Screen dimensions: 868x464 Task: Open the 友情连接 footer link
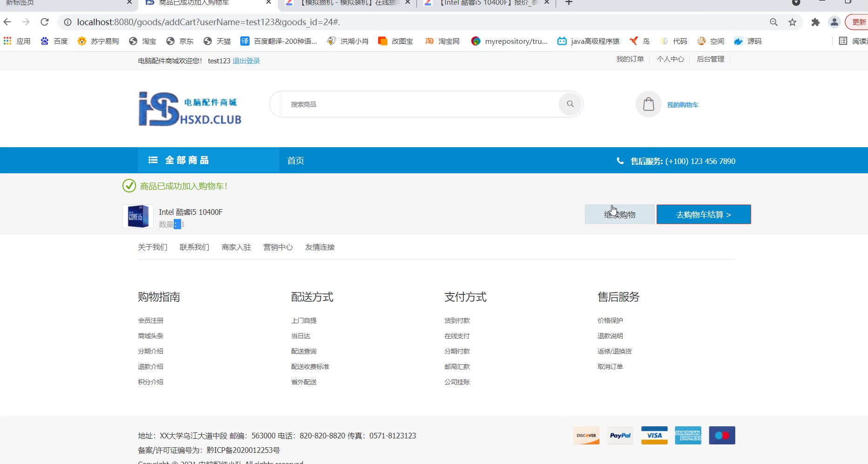(320, 247)
